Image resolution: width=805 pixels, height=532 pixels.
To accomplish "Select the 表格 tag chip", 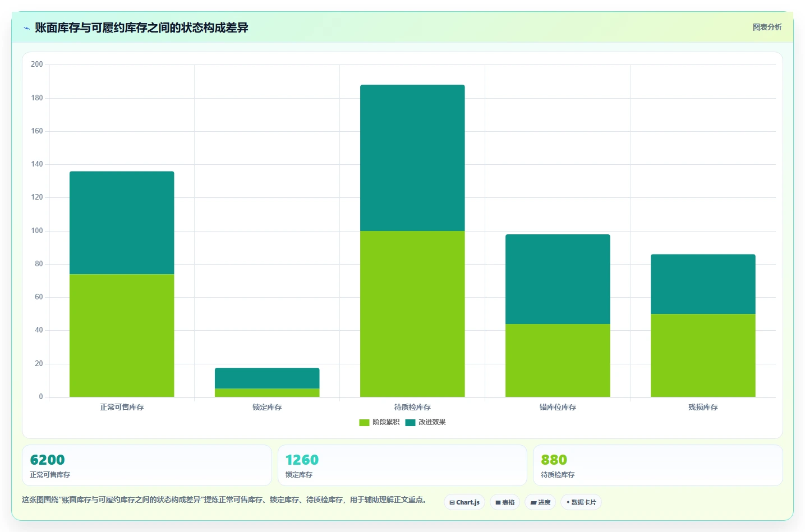I will tap(505, 502).
